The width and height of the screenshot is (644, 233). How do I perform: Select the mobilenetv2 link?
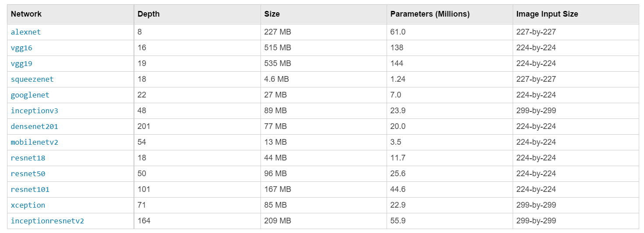(34, 142)
